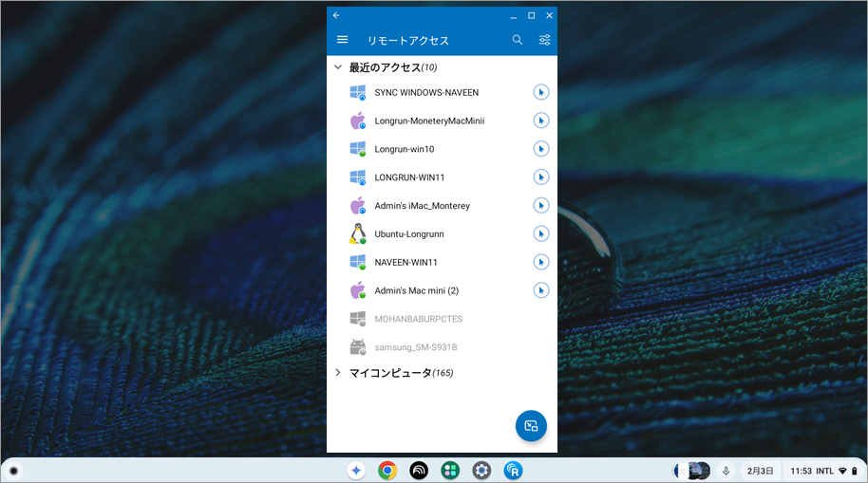Click Linux penguin icon of Ubuntu-Longrunn
The height and width of the screenshot is (483, 868).
tap(358, 233)
